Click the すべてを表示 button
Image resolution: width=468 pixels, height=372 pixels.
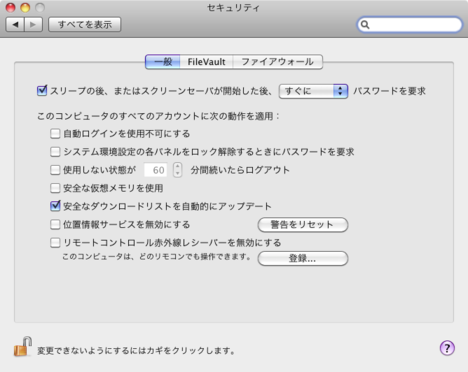coord(85,25)
